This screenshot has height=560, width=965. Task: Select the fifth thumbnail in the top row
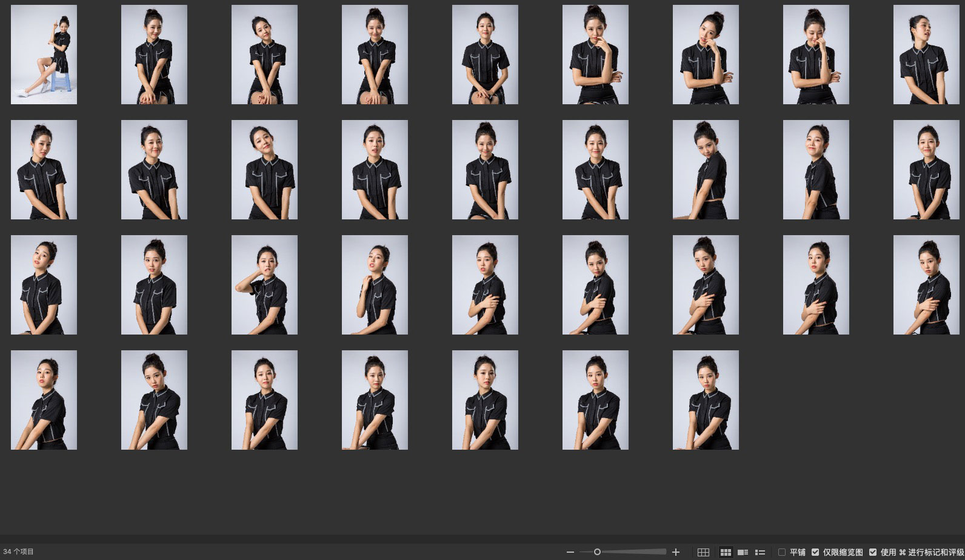485,55
